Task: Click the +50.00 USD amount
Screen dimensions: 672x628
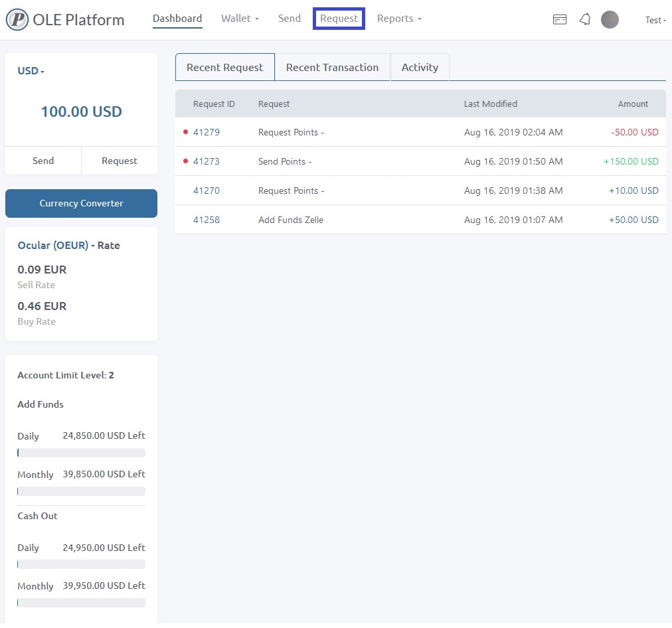Action: [633, 220]
